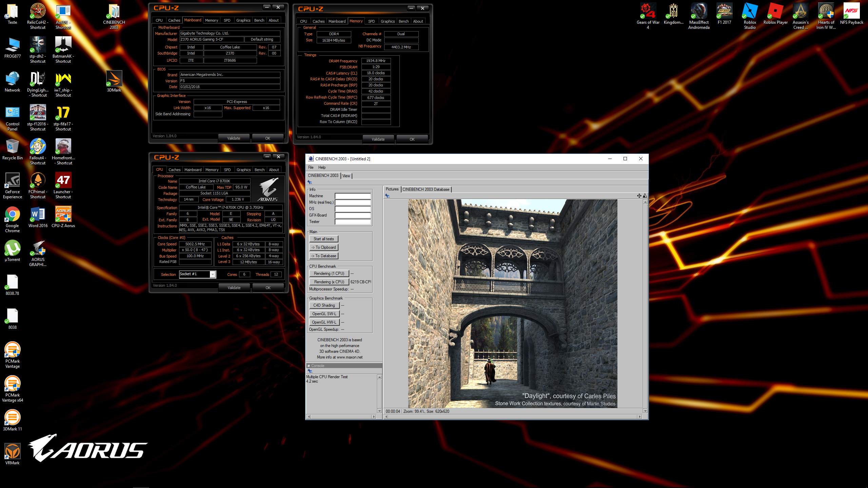
Task: Open PCMark Vantage x64 icon
Action: [13, 389]
